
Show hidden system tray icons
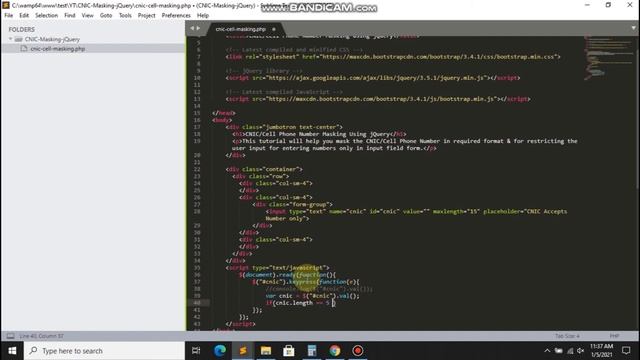547,351
